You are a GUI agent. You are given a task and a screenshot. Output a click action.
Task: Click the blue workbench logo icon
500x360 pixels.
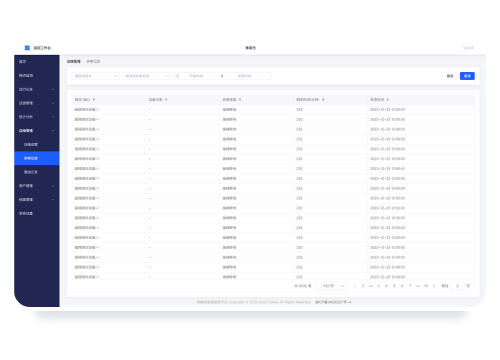coord(27,48)
